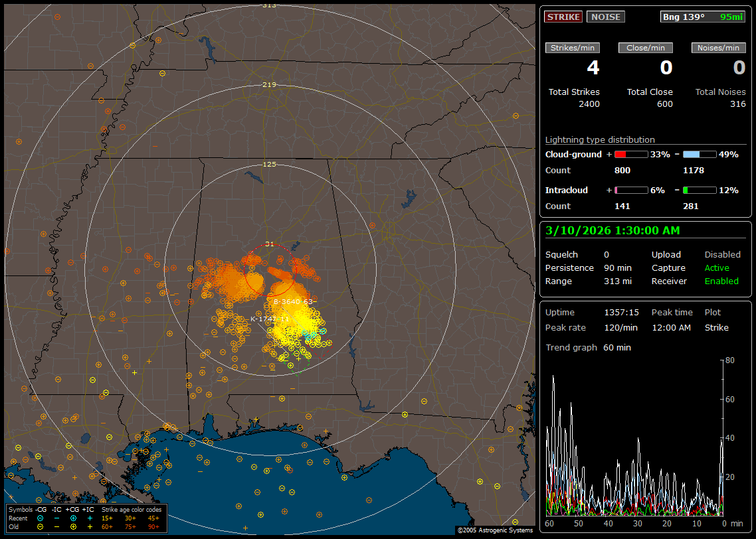
Task: Toggle the NOISE indicator
Action: coord(605,17)
